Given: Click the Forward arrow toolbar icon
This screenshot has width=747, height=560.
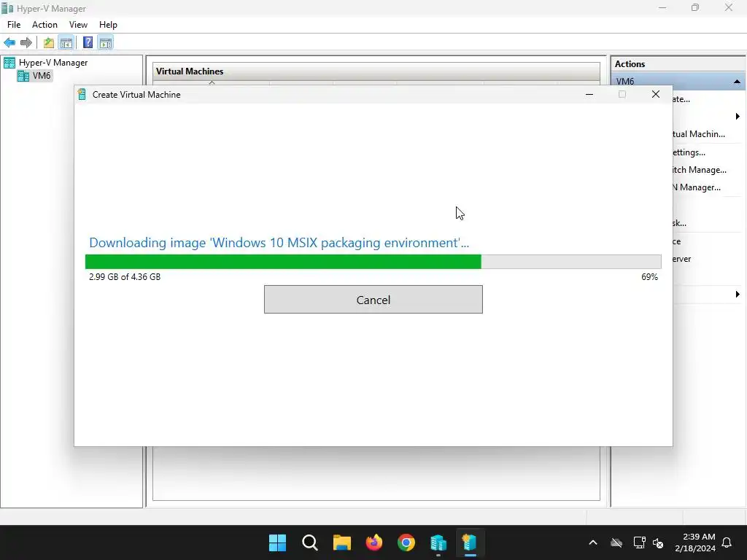Looking at the screenshot, I should pos(26,43).
